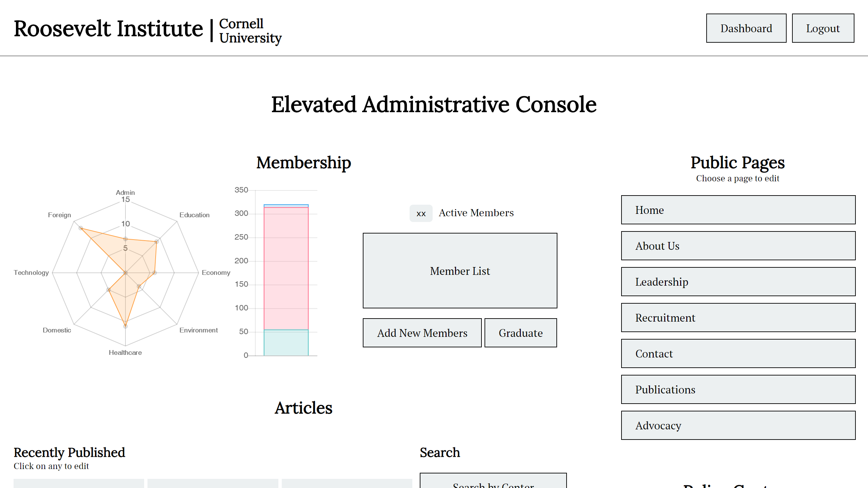This screenshot has height=488, width=868.
Task: Click the 350 value on bar chart axis
Action: [x=241, y=190]
